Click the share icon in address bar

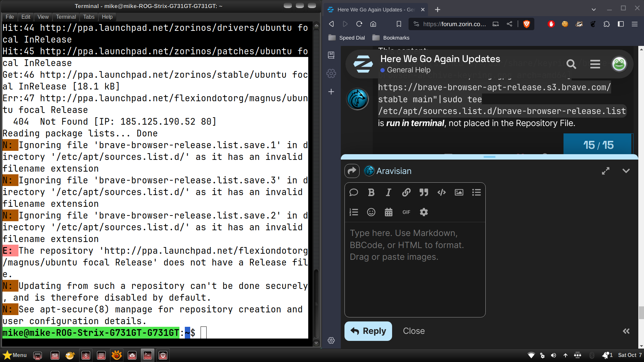(x=509, y=24)
